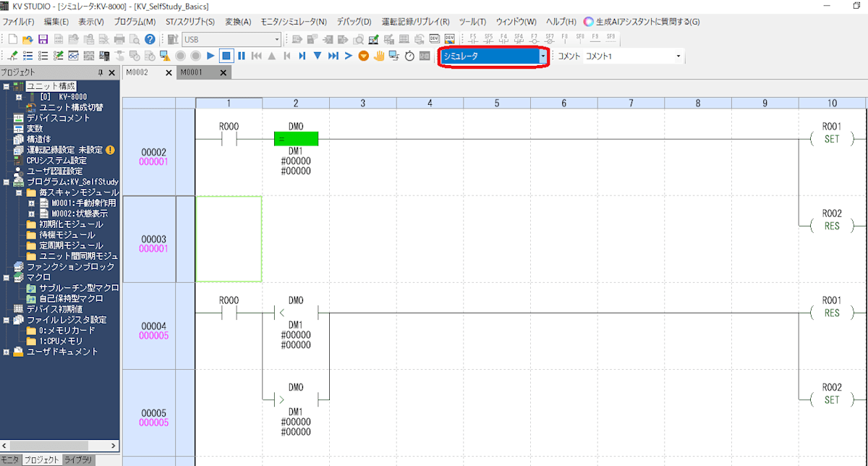Open the モニタ/シミュレータ(N) menu

[292, 22]
